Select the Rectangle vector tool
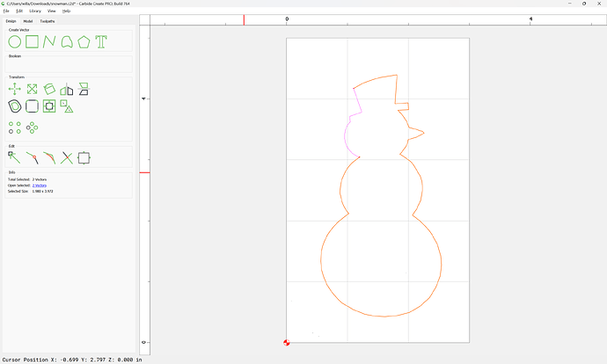607x364 pixels. click(32, 41)
